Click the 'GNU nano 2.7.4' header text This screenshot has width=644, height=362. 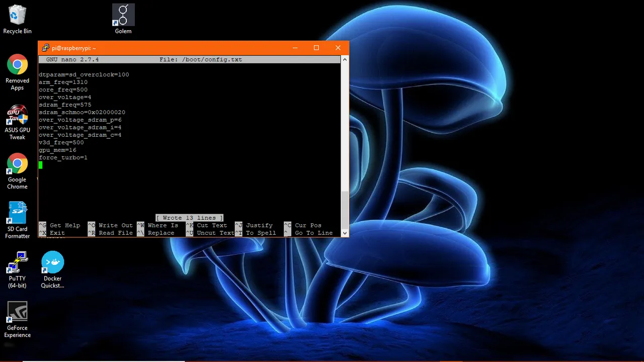point(72,59)
